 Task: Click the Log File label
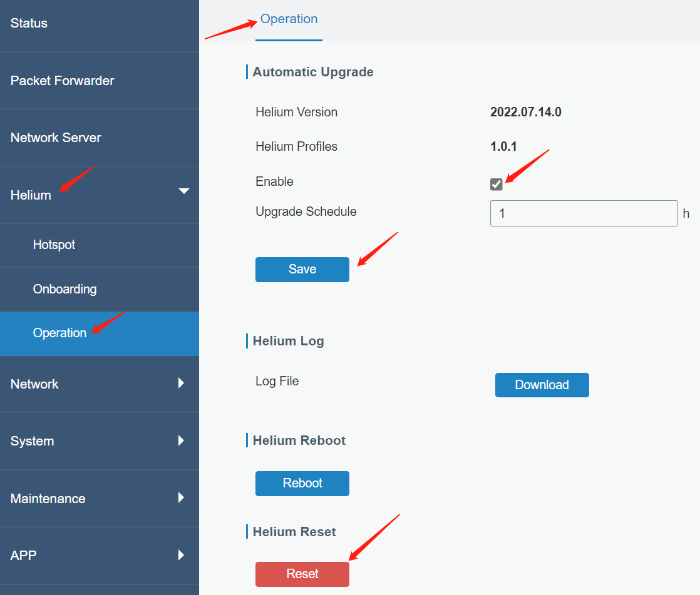tap(277, 382)
